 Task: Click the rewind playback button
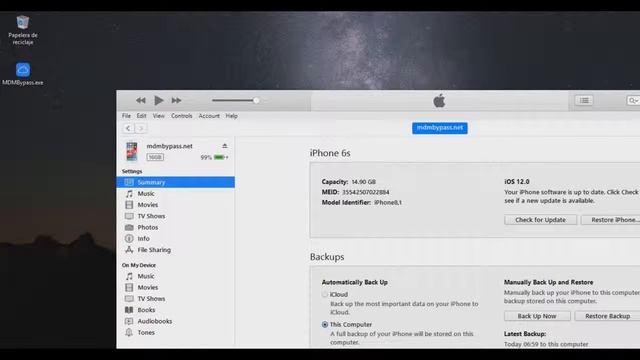point(141,100)
